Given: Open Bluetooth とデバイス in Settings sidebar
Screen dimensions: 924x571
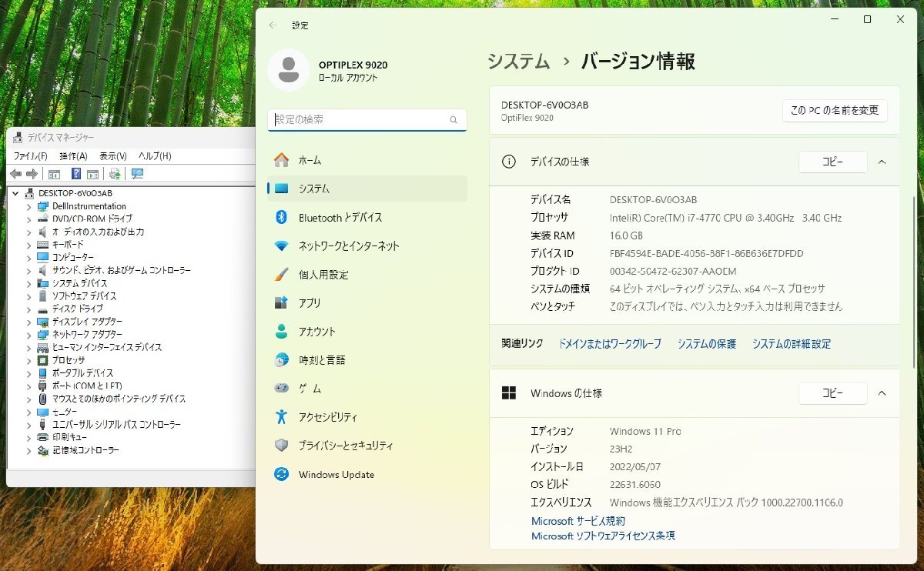Looking at the screenshot, I should [x=340, y=218].
